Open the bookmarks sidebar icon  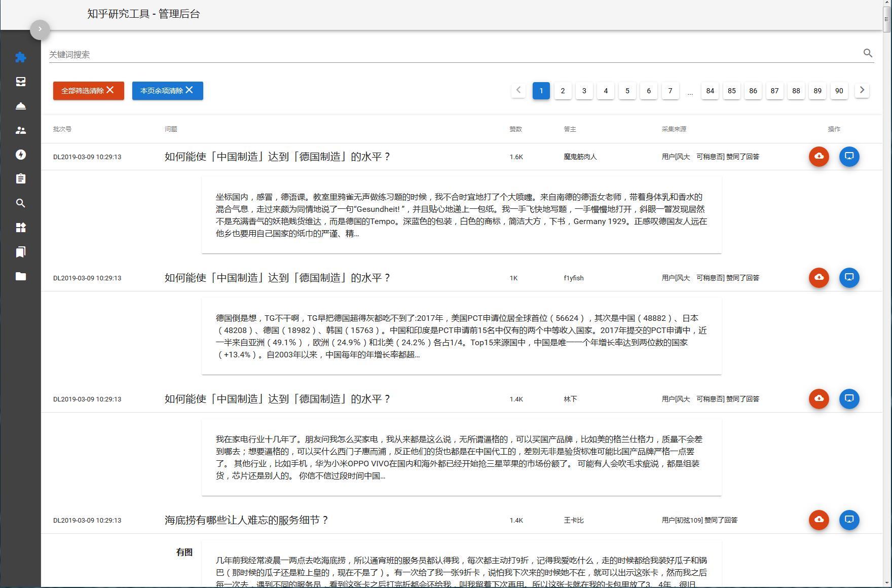click(x=21, y=252)
